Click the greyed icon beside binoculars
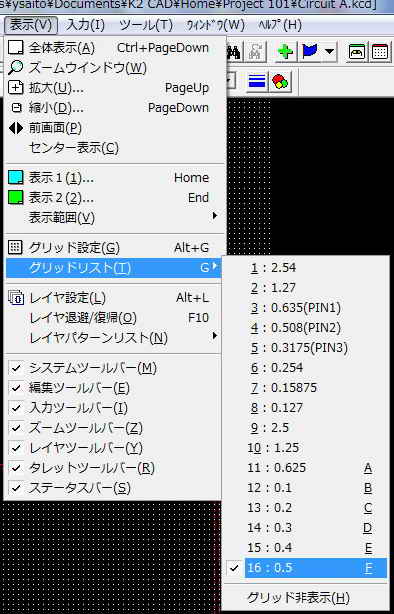This screenshot has height=614, width=394. coord(256,52)
